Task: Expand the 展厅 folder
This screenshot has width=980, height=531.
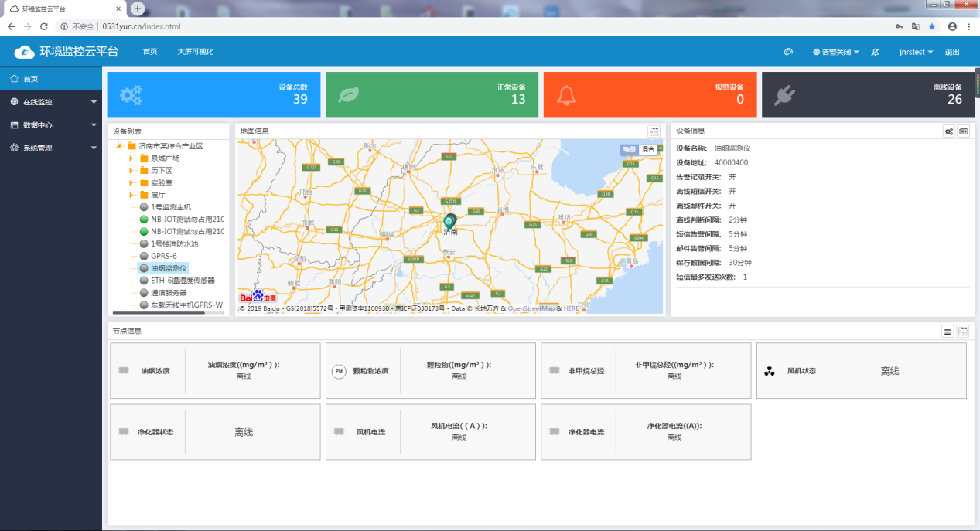Action: point(131,195)
